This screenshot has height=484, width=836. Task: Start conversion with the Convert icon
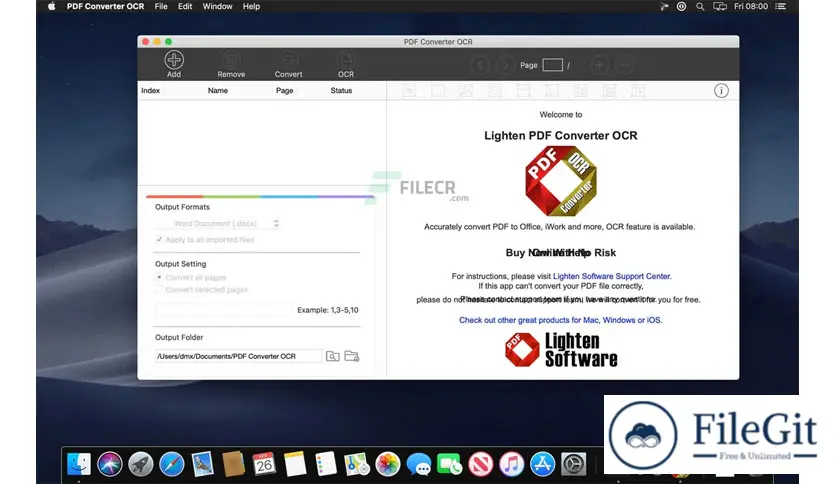point(288,60)
